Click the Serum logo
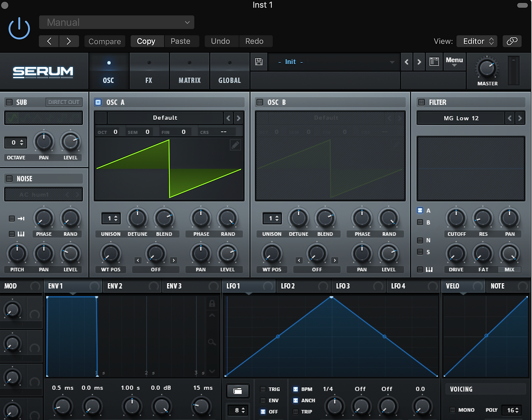532x420 pixels. 43,72
